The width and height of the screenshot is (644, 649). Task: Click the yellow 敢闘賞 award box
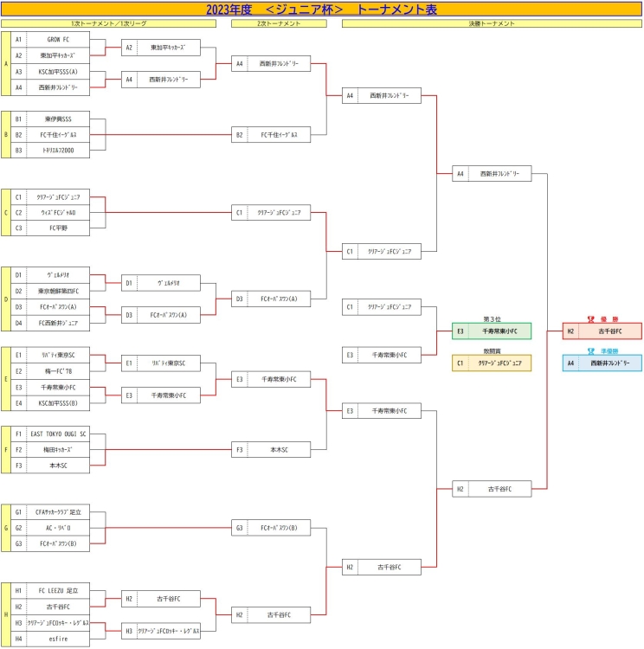(492, 363)
